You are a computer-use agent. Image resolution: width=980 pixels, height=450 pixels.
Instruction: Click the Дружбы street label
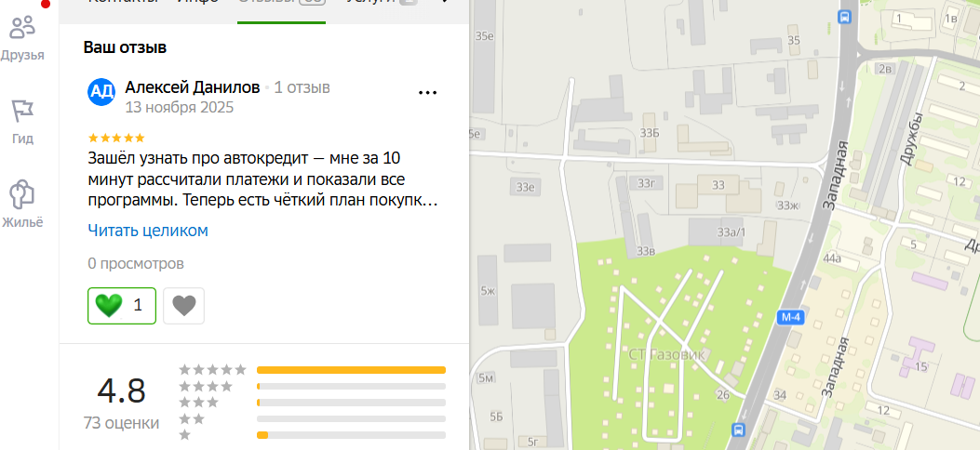pyautogui.click(x=912, y=139)
